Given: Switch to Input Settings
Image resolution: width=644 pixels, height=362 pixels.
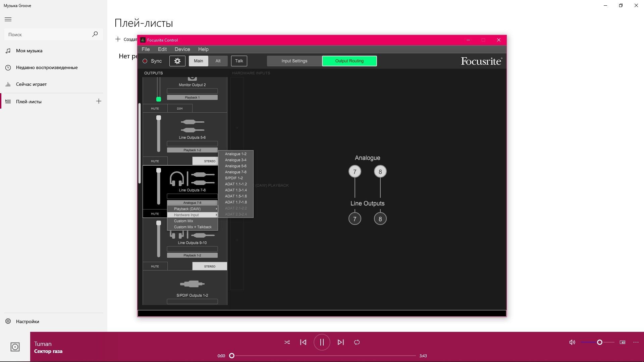Looking at the screenshot, I should pyautogui.click(x=294, y=61).
